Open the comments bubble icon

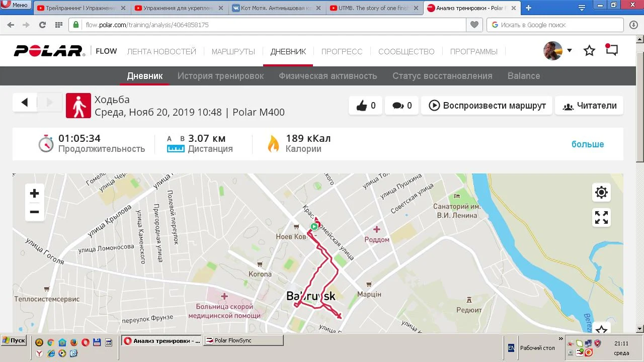398,106
